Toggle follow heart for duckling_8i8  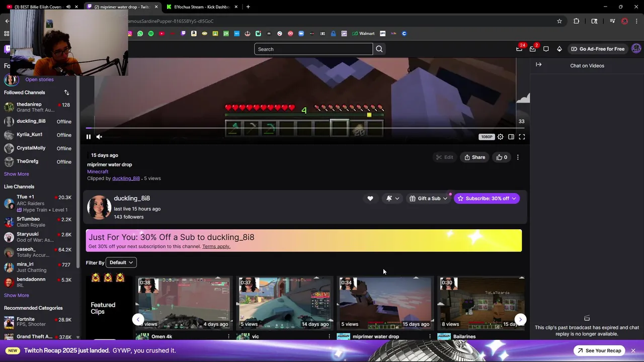[x=370, y=199]
